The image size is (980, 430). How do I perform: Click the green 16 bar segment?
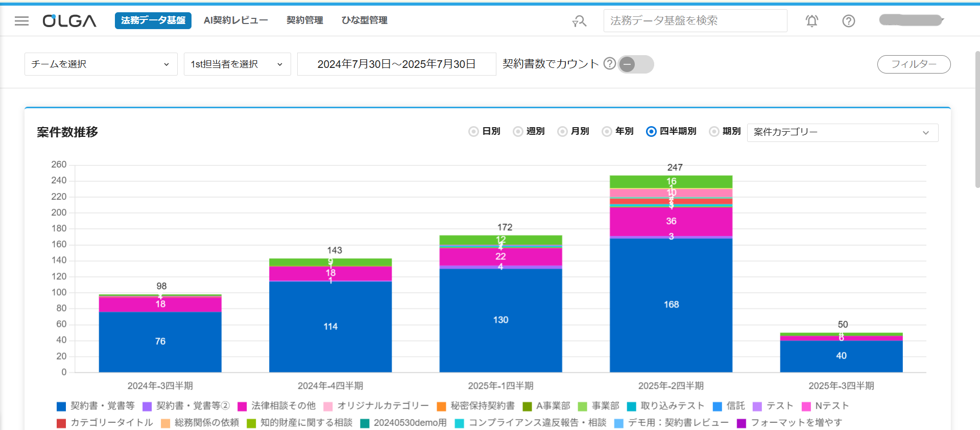pyautogui.click(x=671, y=182)
